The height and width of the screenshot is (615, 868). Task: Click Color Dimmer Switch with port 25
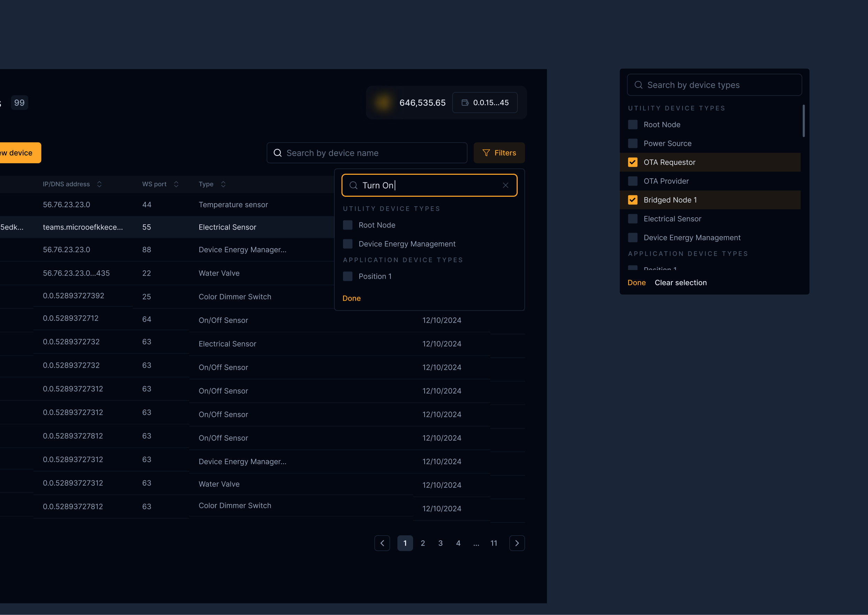(x=235, y=297)
